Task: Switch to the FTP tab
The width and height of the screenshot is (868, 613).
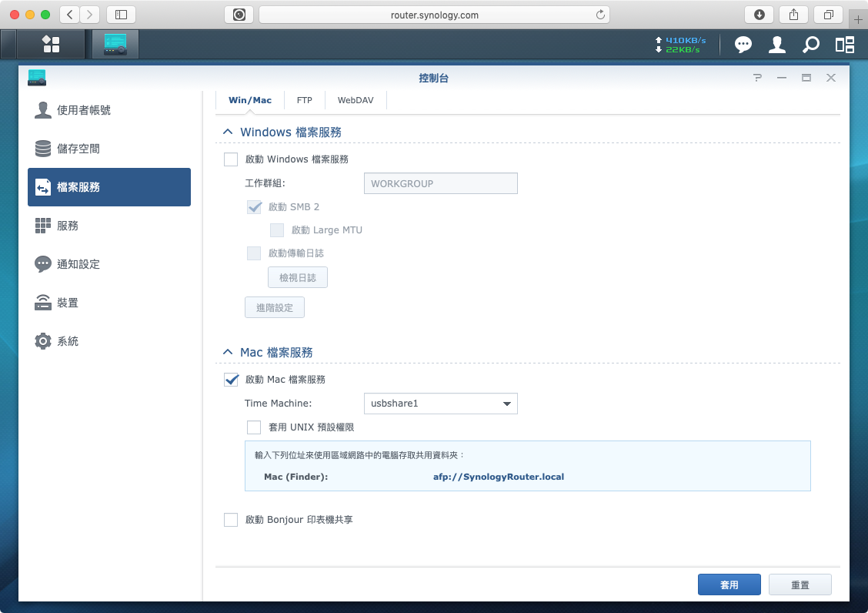Action: pos(305,100)
